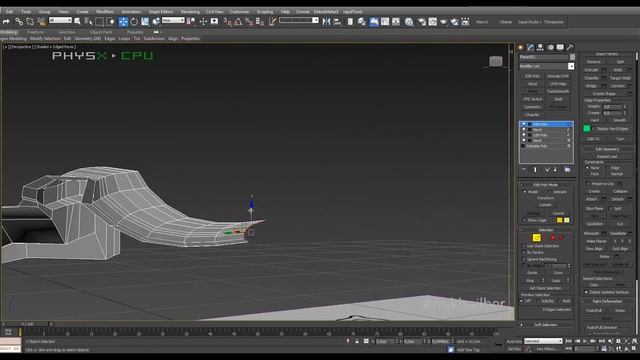640x360 pixels.
Task: Open the named selection sets dropdown
Action: [x=298, y=20]
